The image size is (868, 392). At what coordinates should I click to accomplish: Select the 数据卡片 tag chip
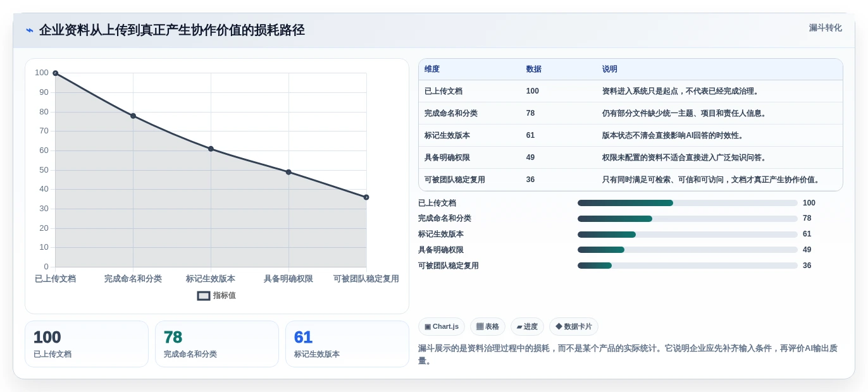(x=574, y=327)
